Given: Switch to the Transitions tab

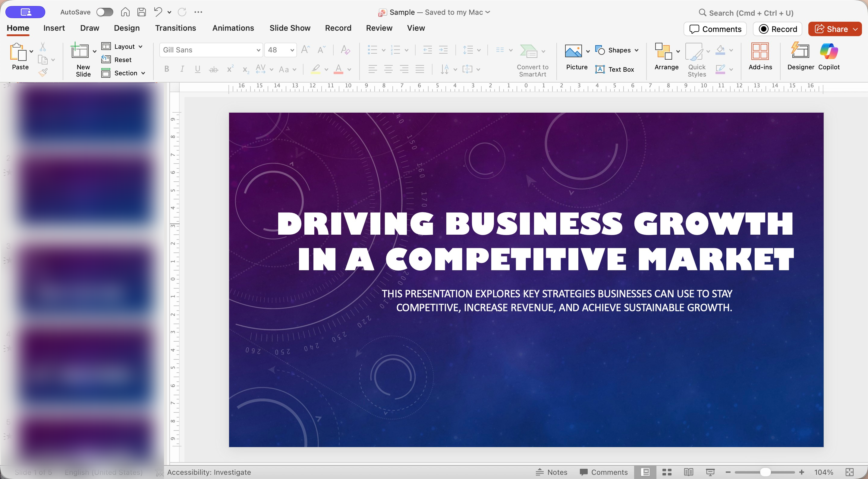Looking at the screenshot, I should 175,28.
